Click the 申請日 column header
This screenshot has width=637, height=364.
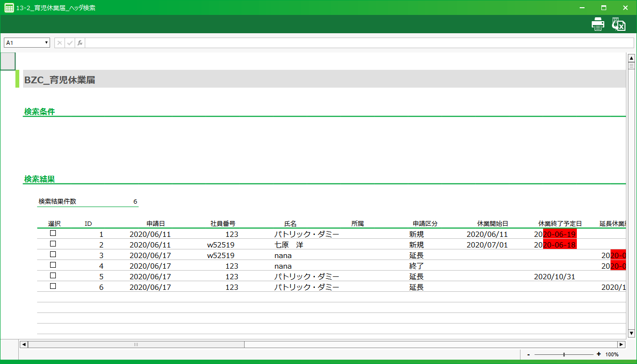tap(156, 224)
